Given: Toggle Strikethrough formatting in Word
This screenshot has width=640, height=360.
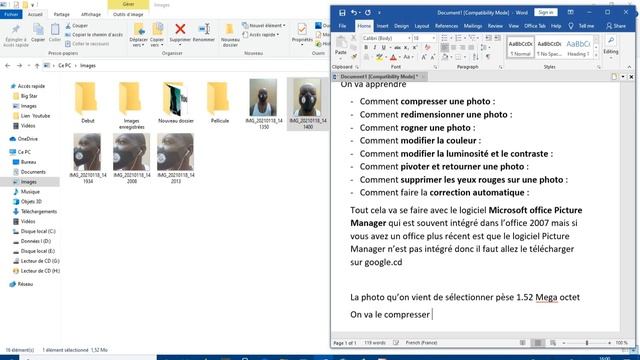Looking at the screenshot, I should coord(397,47).
